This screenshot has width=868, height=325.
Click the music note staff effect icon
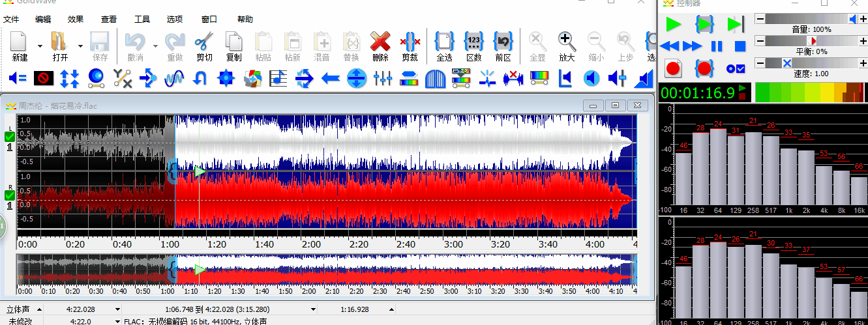tap(278, 79)
